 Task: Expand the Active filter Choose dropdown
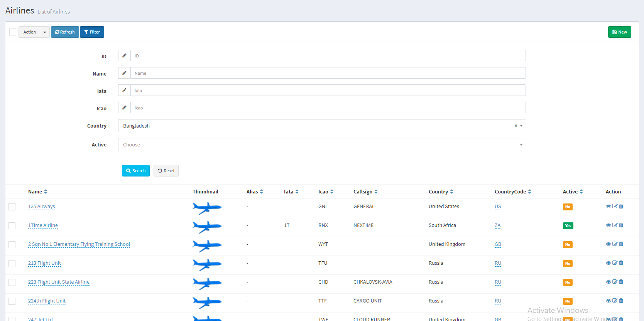[322, 145]
